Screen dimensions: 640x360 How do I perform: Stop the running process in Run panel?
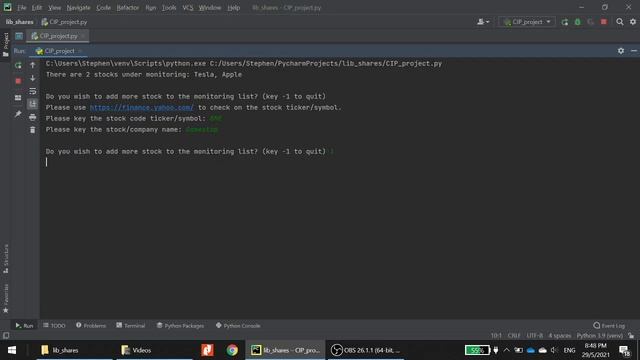tap(18, 81)
